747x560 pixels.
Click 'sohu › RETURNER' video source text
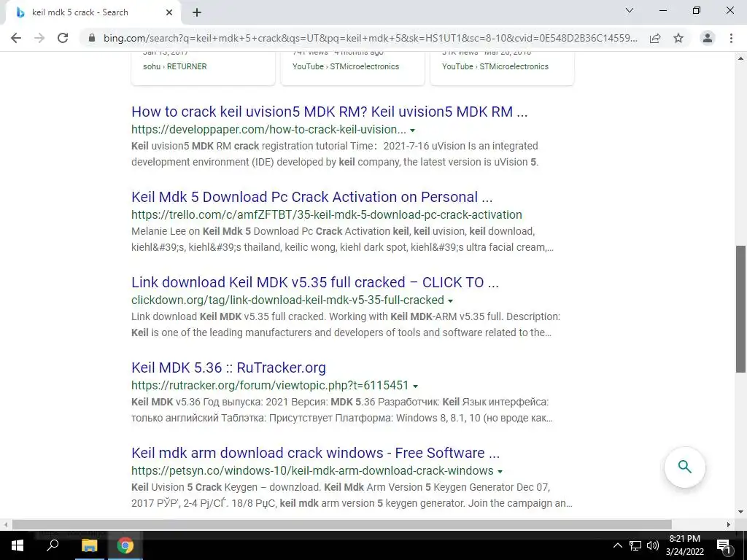[x=175, y=66]
